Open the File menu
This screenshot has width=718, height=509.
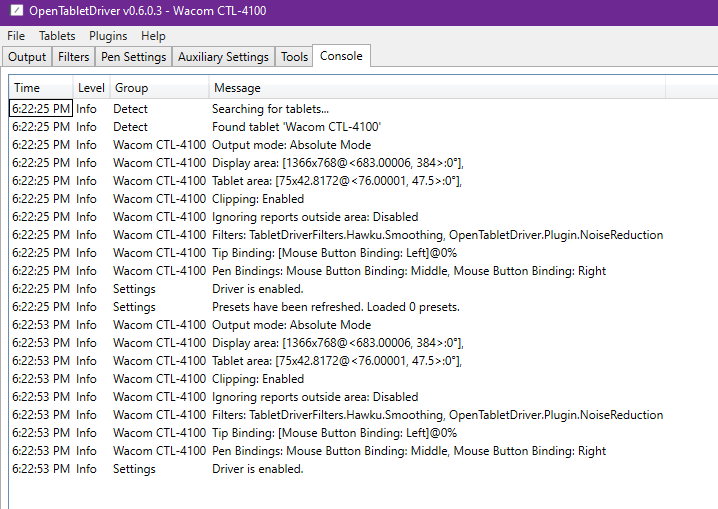click(x=16, y=36)
